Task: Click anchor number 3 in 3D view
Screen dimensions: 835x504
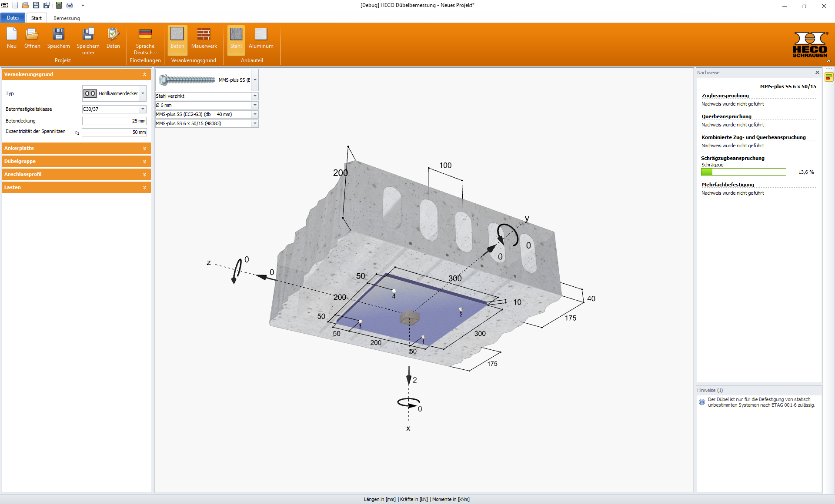Action: (x=360, y=324)
